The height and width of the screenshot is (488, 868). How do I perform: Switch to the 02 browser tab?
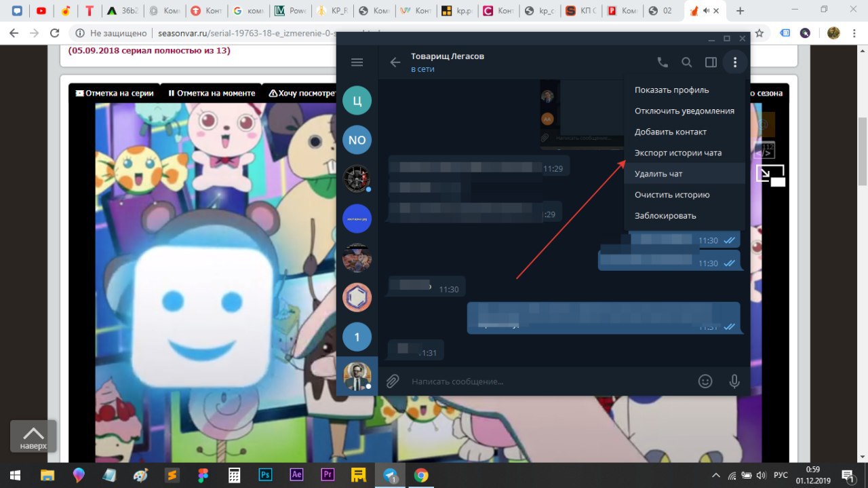click(x=662, y=11)
